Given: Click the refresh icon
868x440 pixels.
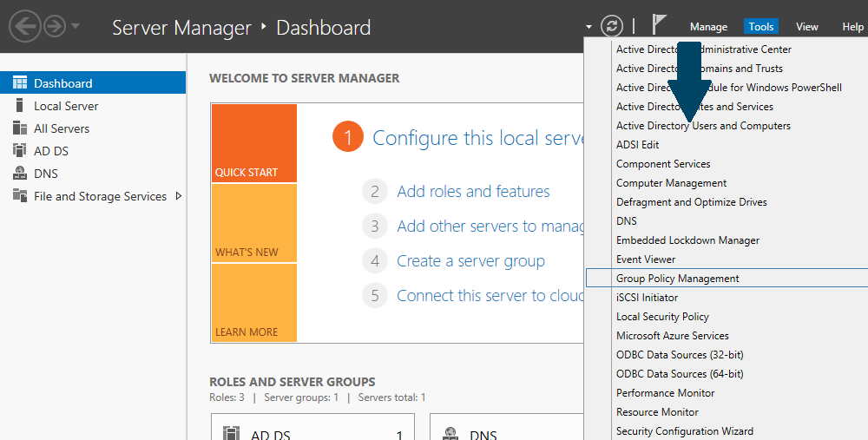Looking at the screenshot, I should pos(612,26).
